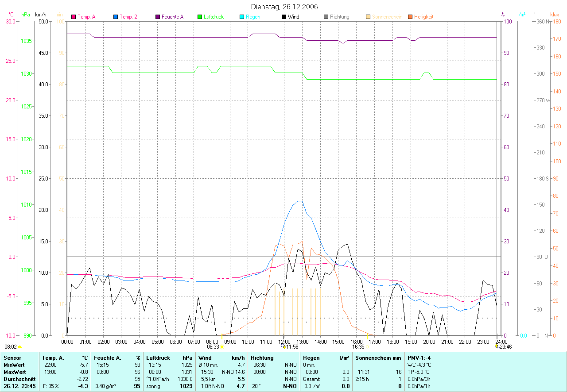Click the purple Feuchte A. legend swatch

(158, 17)
